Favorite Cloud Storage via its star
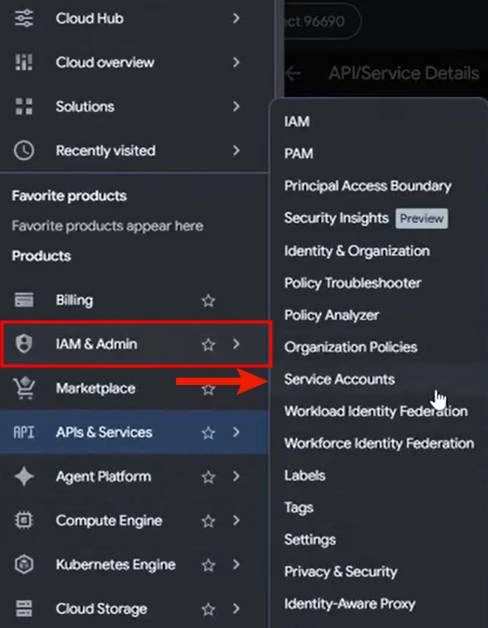This screenshot has height=628, width=488. tap(208, 609)
